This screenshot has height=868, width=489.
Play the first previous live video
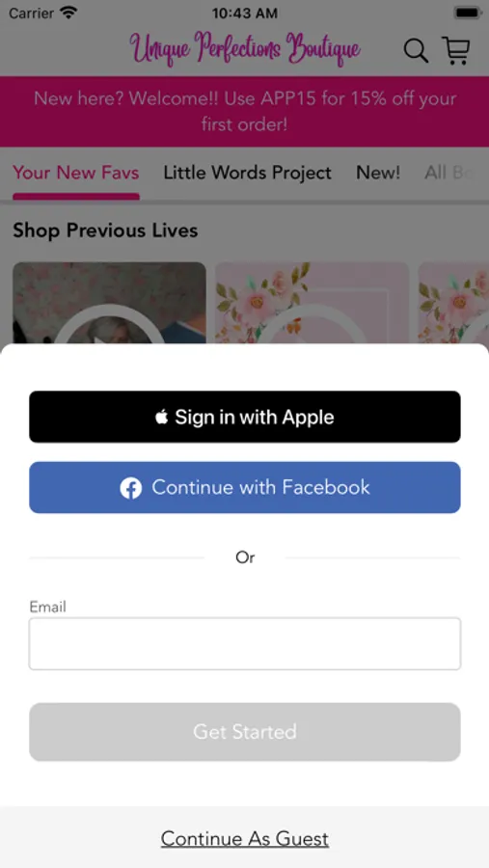(109, 303)
